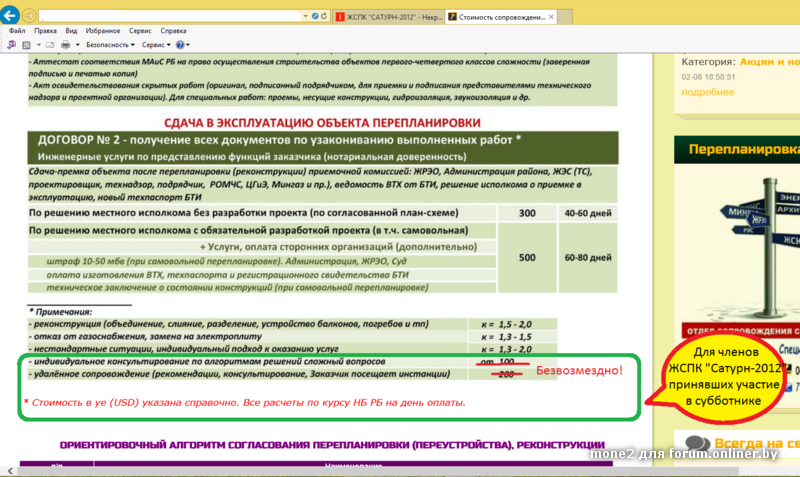The image size is (800, 477).
Task: Click inside the address bar field
Action: tap(170, 16)
